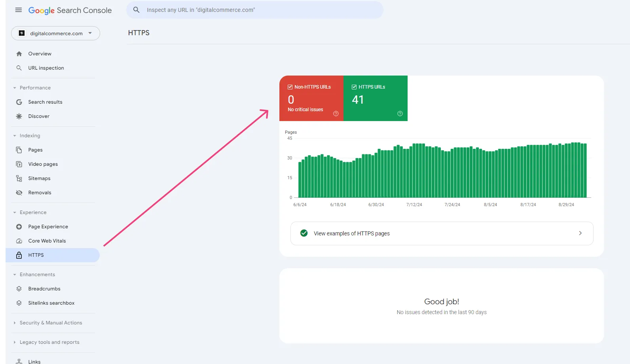Click the red Non-HTTPS URLs card
This screenshot has width=630, height=364.
coord(311,98)
